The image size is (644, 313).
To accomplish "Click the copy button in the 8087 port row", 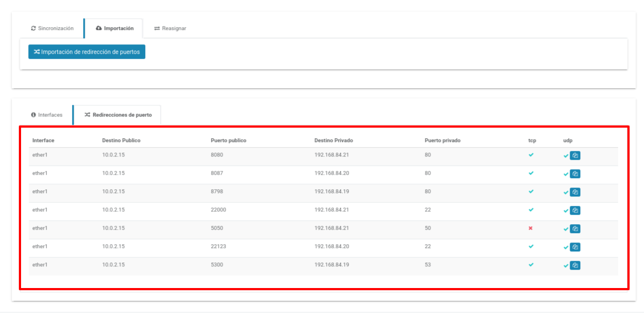I will click(x=575, y=174).
